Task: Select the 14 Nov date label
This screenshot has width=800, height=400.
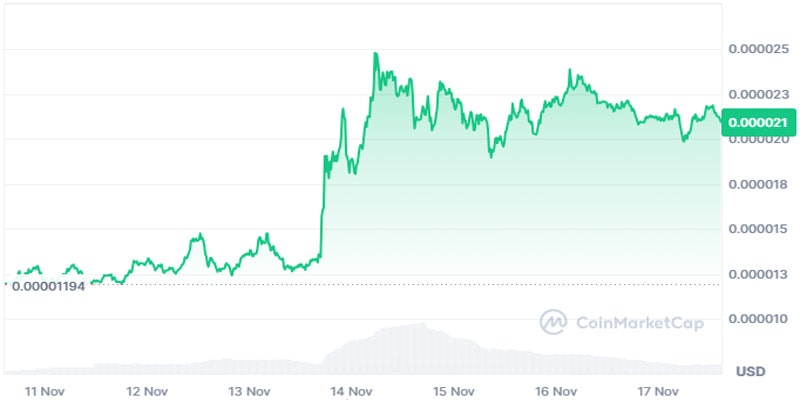Action: [x=354, y=390]
